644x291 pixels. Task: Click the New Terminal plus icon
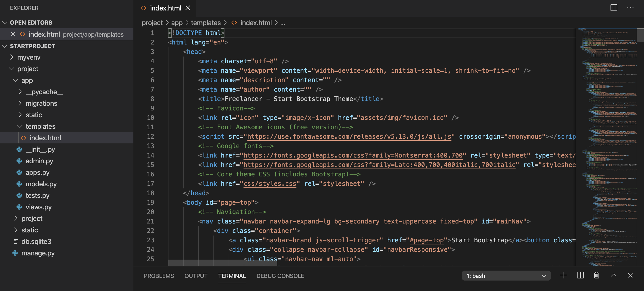pyautogui.click(x=563, y=275)
